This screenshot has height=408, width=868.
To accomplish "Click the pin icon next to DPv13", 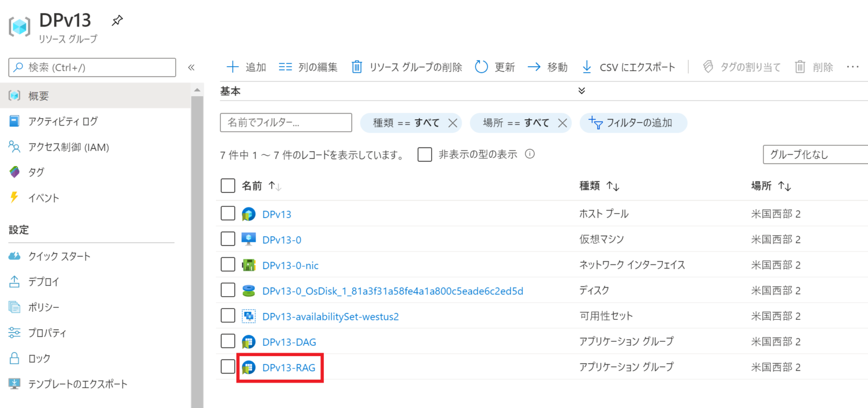I will (117, 20).
